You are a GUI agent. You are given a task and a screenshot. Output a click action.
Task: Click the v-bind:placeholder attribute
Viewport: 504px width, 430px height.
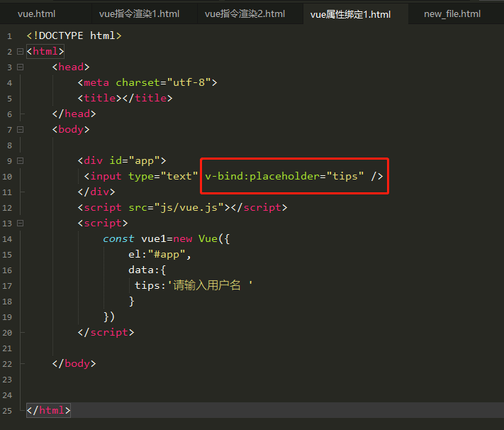point(262,176)
